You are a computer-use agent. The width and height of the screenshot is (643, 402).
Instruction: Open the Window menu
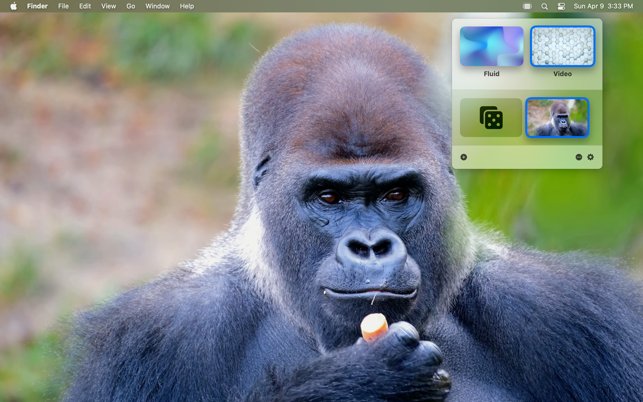pyautogui.click(x=157, y=6)
